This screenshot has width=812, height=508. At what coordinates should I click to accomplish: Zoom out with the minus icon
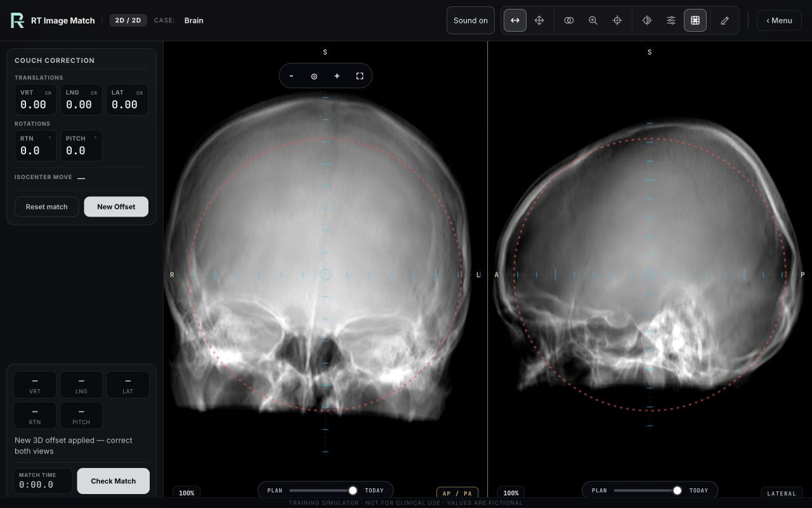coord(291,76)
